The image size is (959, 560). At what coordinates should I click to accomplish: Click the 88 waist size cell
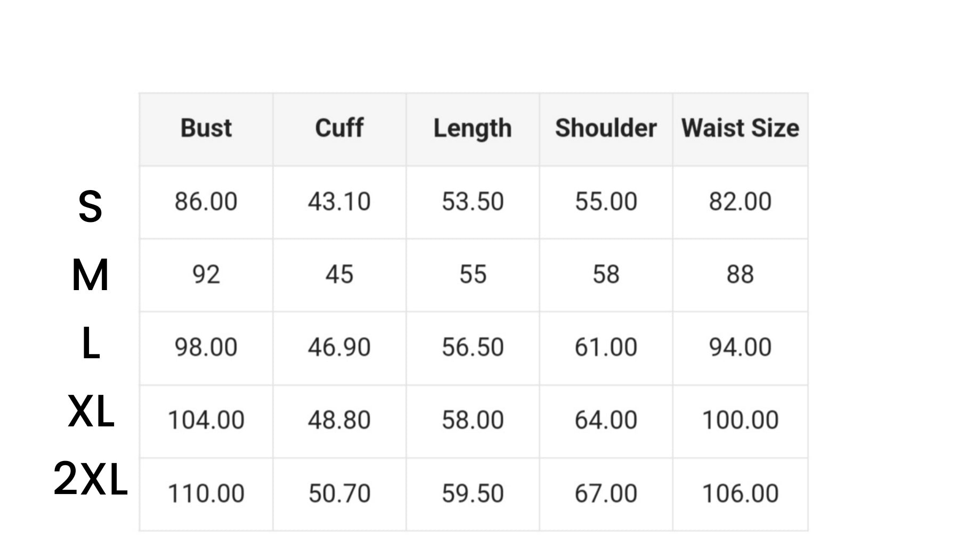click(x=740, y=275)
